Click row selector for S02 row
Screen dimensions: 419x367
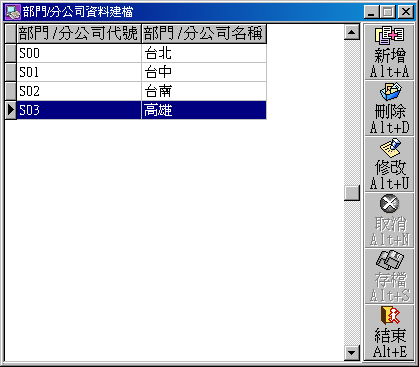11,91
